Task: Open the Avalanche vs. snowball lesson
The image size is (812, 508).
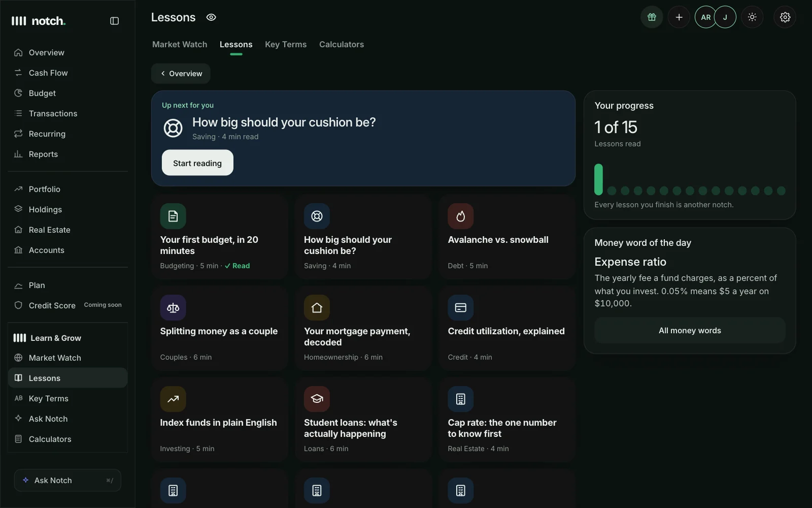Action: (x=507, y=237)
